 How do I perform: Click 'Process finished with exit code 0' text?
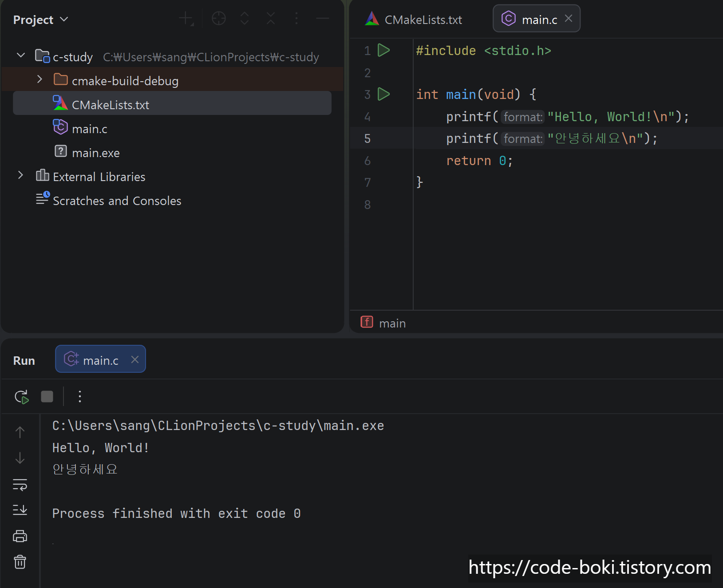point(176,513)
